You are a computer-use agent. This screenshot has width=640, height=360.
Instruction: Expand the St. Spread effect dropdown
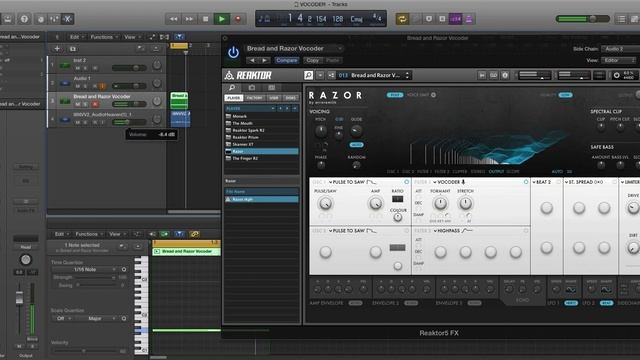pyautogui.click(x=584, y=182)
